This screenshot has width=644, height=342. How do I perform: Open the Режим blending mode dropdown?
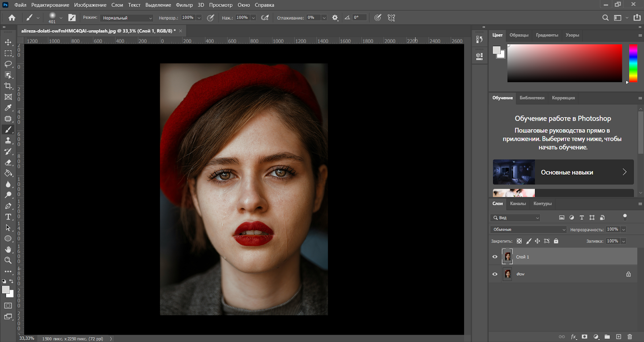(x=127, y=18)
